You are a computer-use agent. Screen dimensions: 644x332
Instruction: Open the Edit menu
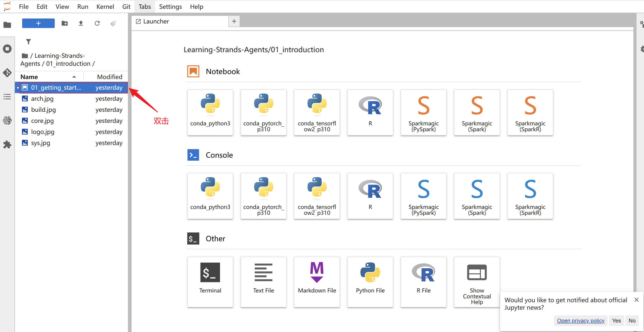tap(42, 7)
